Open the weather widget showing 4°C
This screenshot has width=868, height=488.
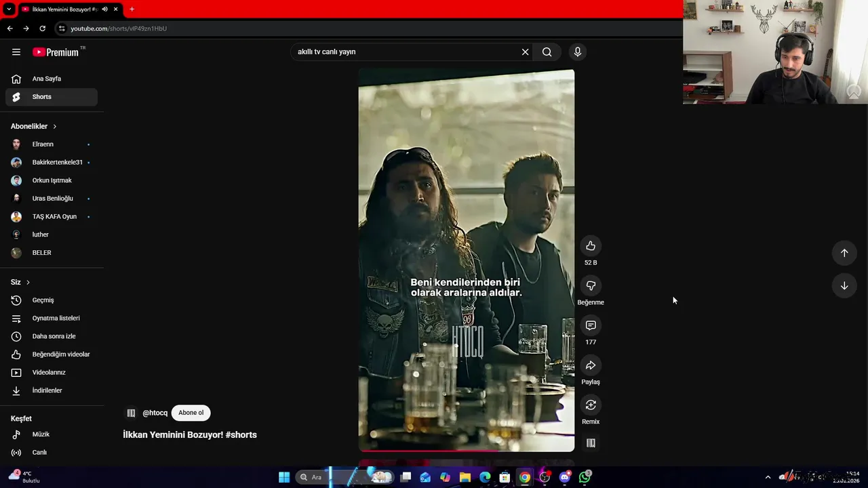pos(24,477)
